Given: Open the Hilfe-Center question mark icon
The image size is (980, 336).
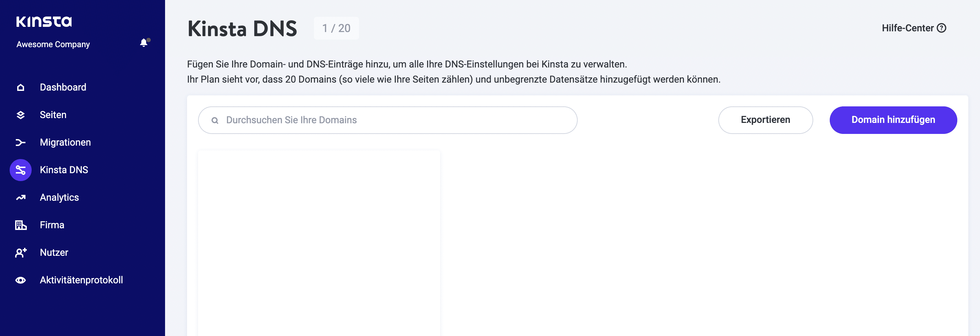Looking at the screenshot, I should 942,28.
